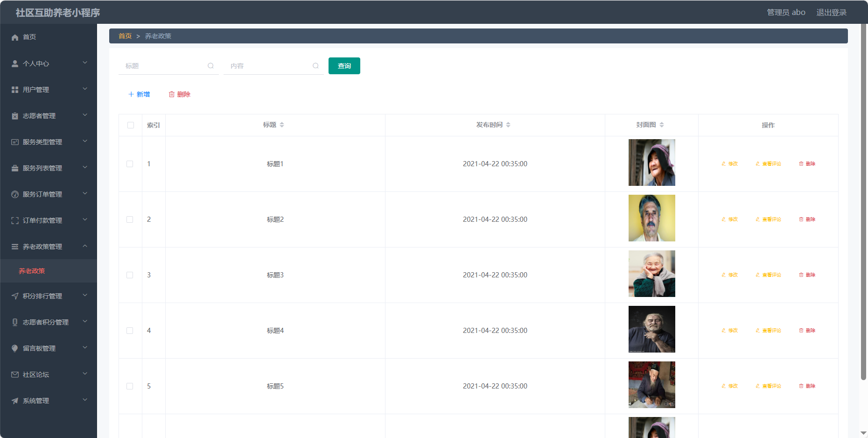Edit row 标题1 with 修改

[729, 164]
